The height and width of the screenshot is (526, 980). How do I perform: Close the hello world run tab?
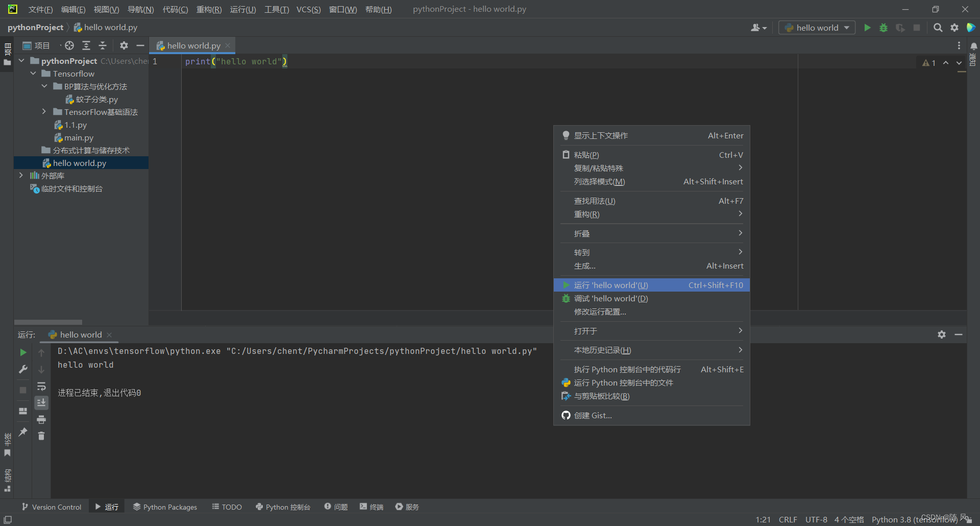pyautogui.click(x=109, y=335)
